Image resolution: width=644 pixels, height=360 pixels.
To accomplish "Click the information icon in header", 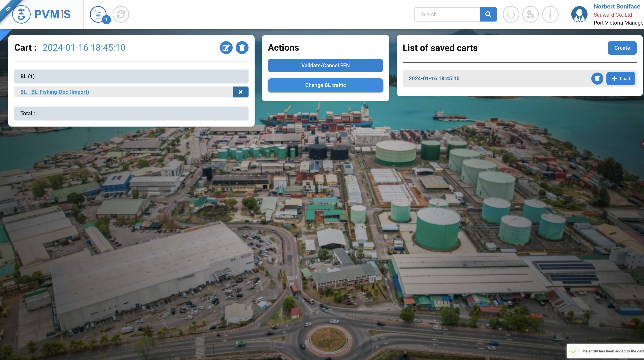I will 550,15.
